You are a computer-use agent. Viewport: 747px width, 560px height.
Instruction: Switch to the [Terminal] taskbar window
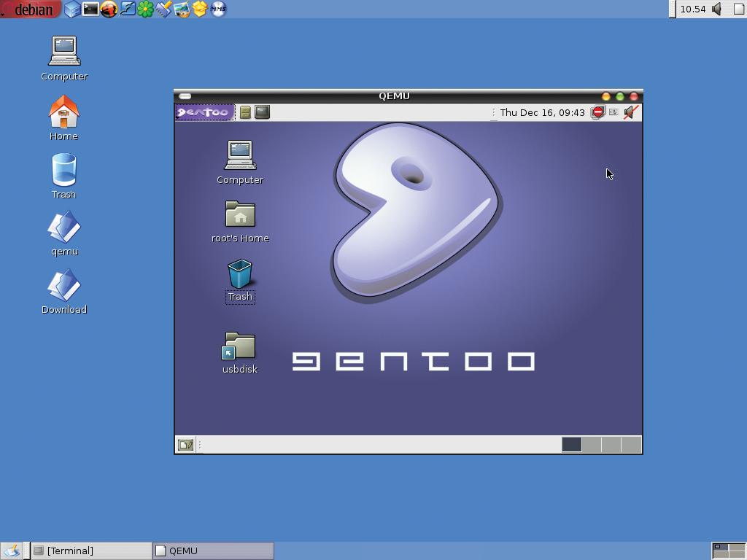[91, 551]
